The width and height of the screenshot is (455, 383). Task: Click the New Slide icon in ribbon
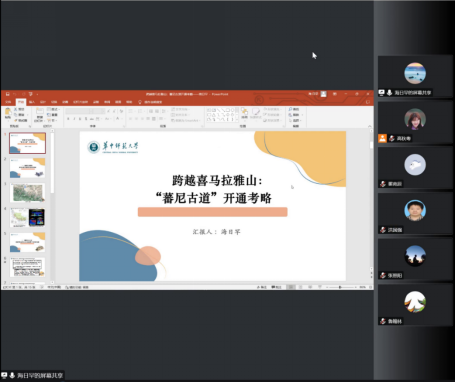pyautogui.click(x=39, y=113)
